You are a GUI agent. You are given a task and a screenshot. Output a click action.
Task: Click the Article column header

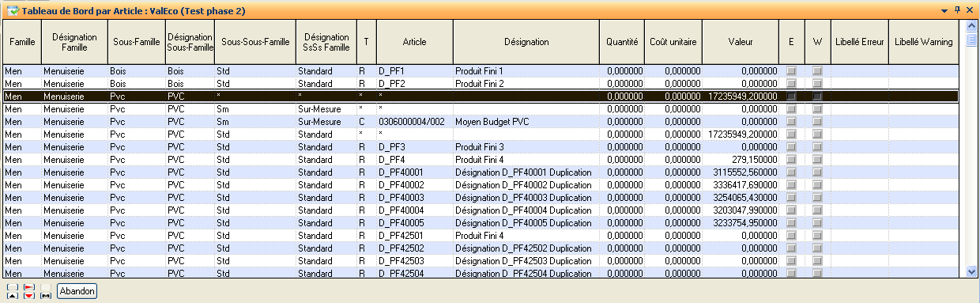pos(415,42)
